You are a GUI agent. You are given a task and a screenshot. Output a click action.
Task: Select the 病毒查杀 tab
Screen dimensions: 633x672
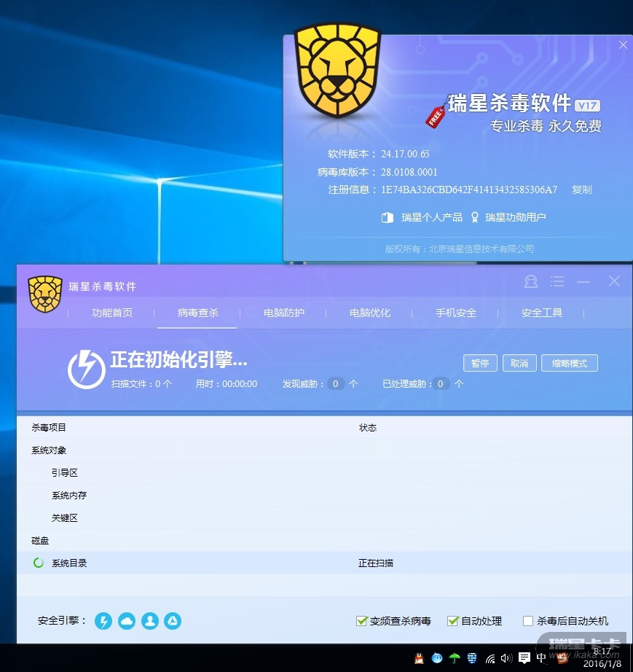(197, 313)
